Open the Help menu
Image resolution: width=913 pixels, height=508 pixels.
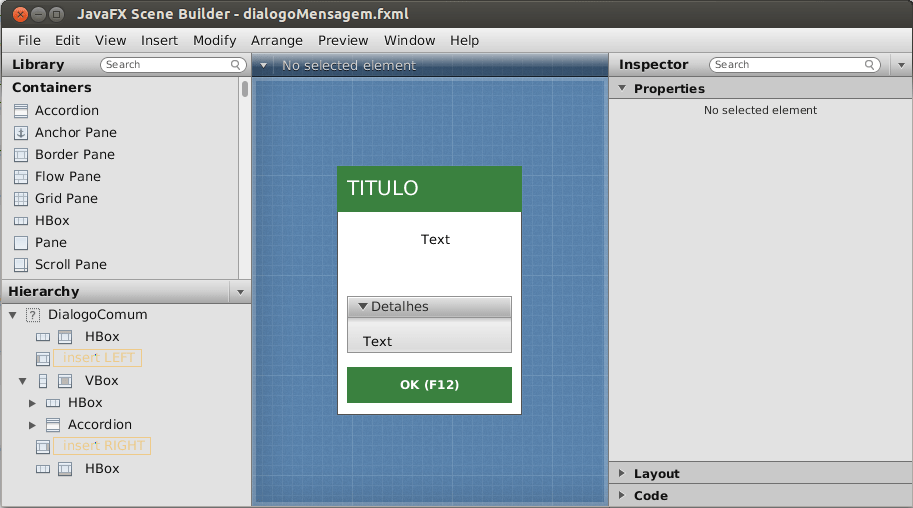pos(465,40)
